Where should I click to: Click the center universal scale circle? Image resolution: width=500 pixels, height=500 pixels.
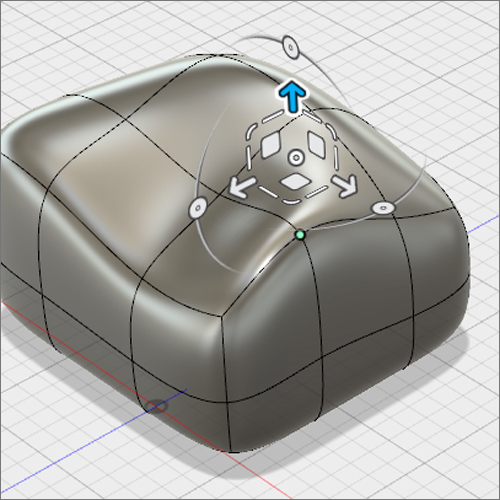click(296, 157)
